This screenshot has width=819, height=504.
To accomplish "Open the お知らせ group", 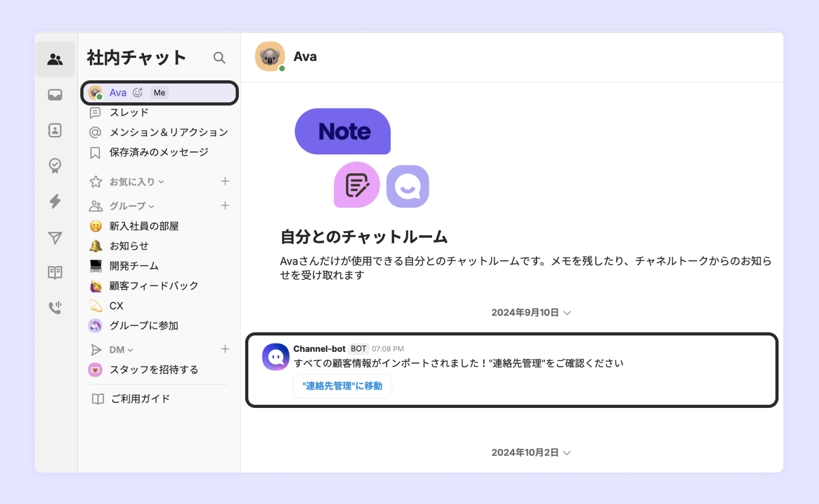I will 129,246.
